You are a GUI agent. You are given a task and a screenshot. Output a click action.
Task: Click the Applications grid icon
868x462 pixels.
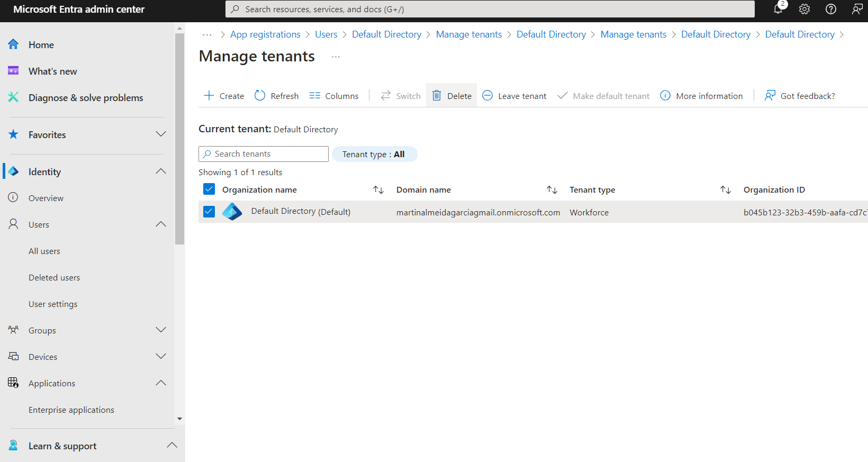click(x=13, y=383)
